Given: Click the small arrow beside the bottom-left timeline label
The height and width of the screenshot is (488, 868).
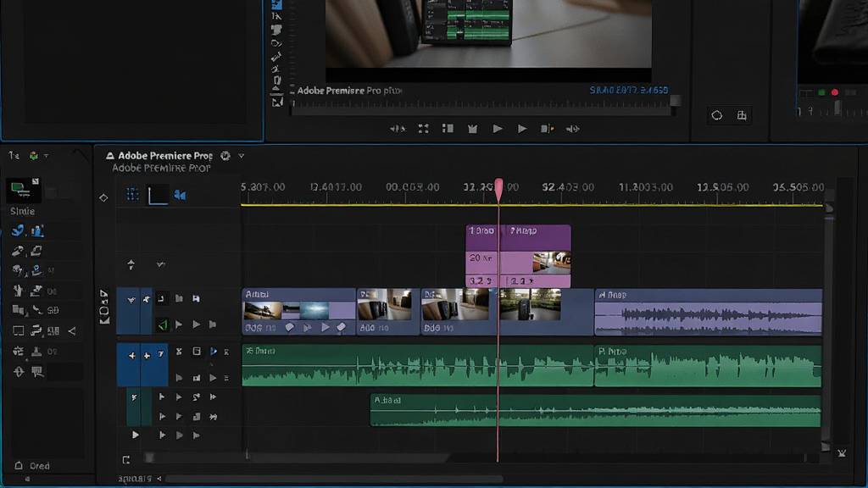Looking at the screenshot, I should pos(159,479).
